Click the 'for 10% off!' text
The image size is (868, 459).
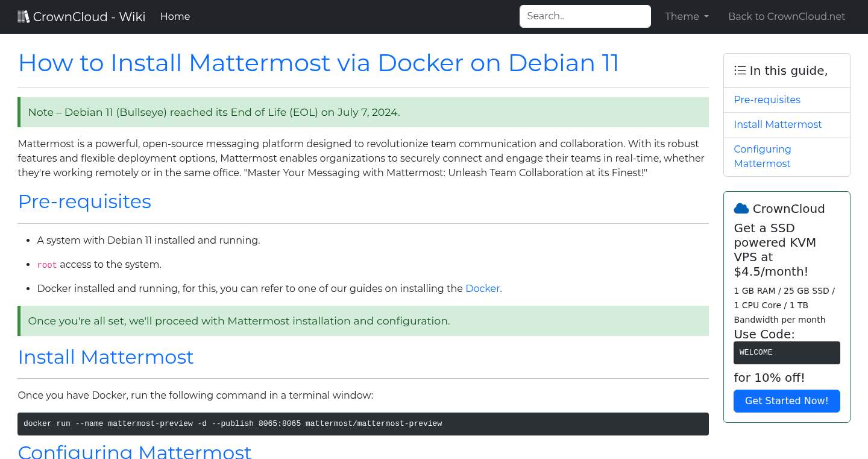click(x=769, y=378)
